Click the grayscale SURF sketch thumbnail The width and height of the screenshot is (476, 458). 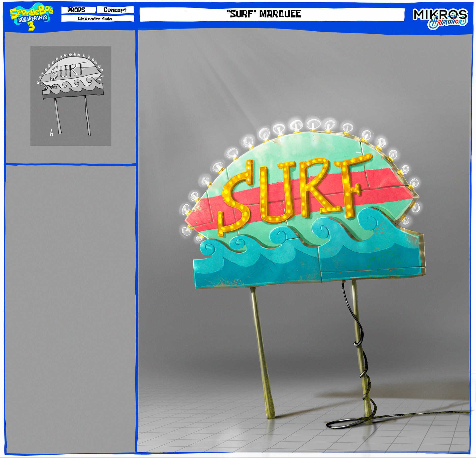coord(71,96)
